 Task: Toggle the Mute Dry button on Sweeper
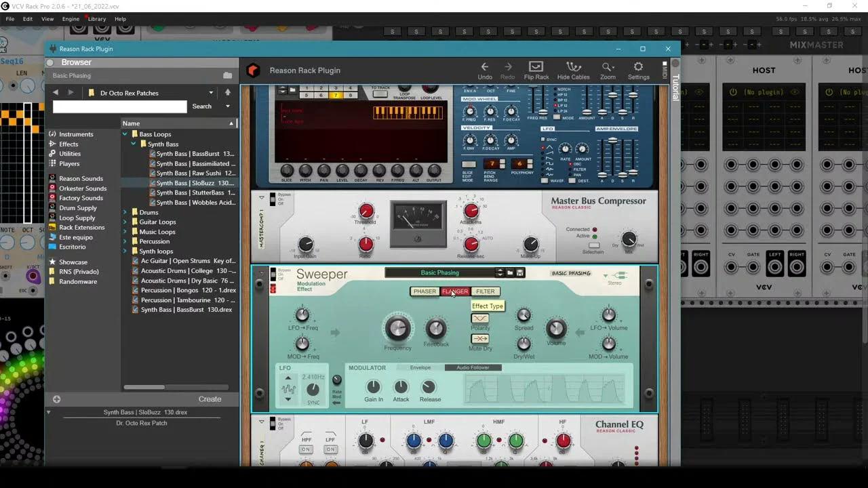click(480, 339)
